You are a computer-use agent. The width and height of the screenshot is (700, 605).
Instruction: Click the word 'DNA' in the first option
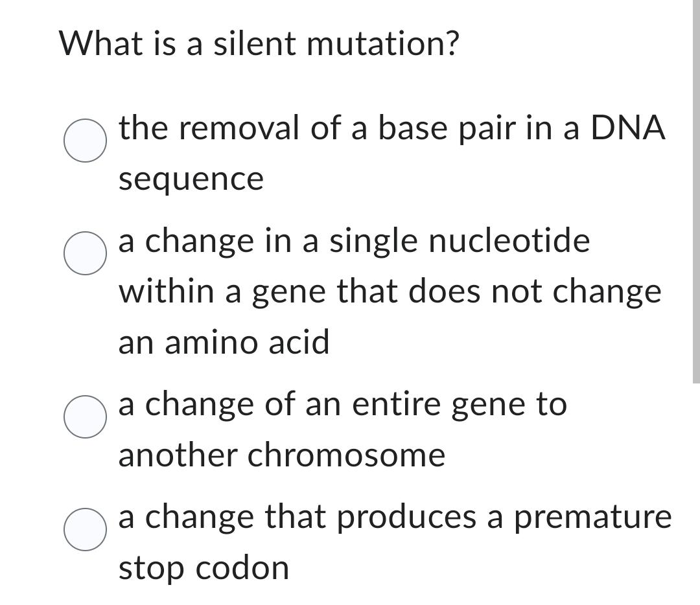(x=630, y=127)
